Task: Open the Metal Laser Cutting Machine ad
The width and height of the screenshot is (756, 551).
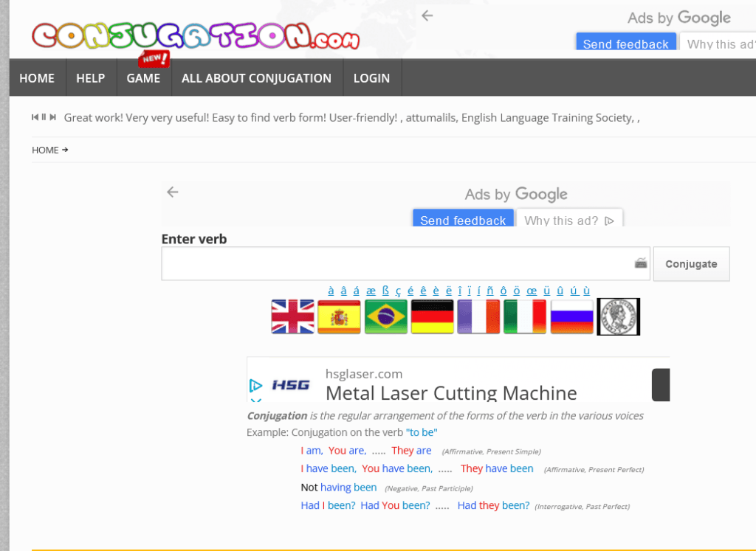Action: click(451, 393)
